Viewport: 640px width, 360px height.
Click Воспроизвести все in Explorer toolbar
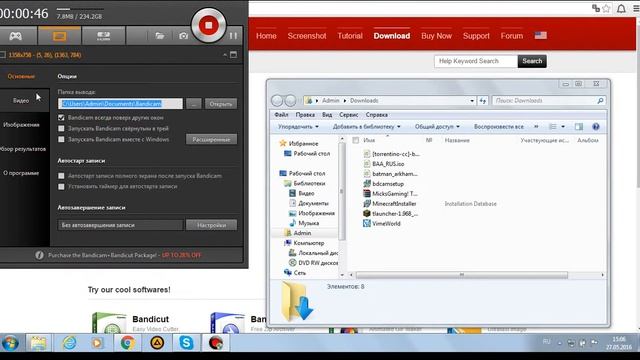(x=499, y=127)
